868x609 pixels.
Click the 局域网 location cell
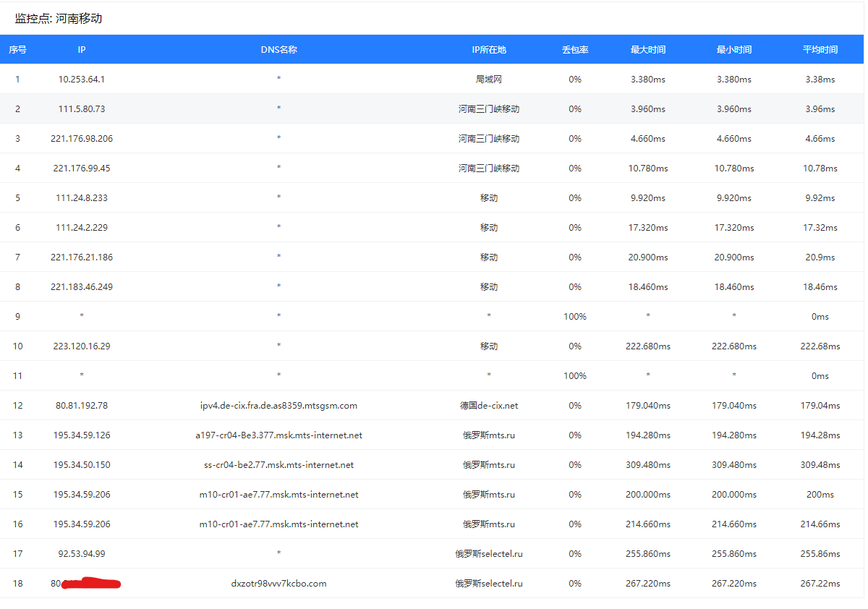pos(489,80)
